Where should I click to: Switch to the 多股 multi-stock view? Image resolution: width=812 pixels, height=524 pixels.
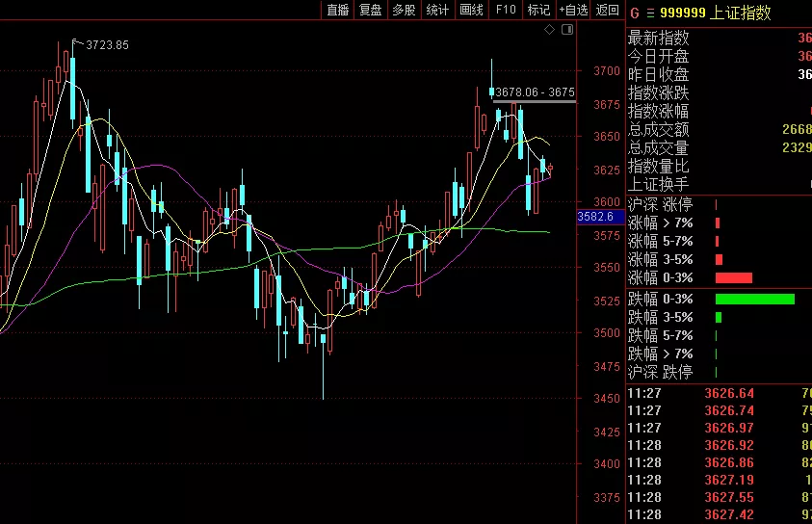tap(404, 10)
